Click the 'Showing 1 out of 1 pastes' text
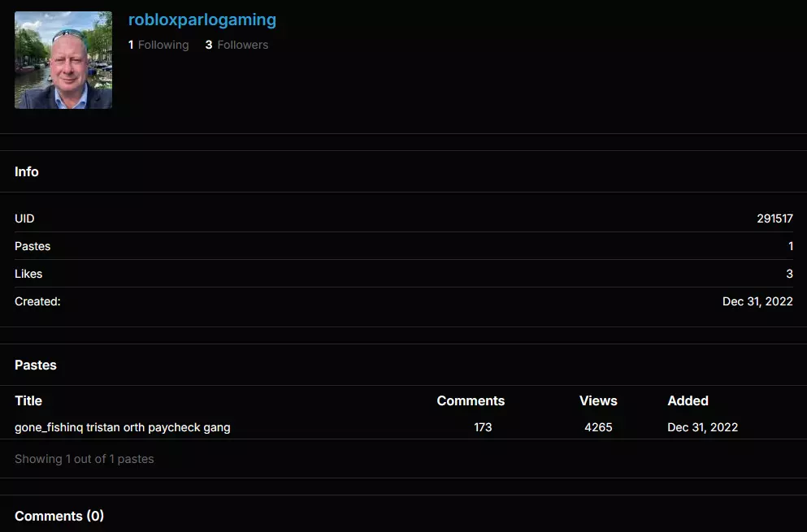 tap(85, 459)
